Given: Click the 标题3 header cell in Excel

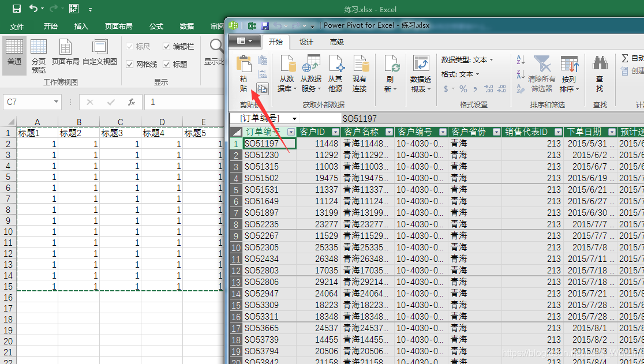Looking at the screenshot, I should point(121,133).
